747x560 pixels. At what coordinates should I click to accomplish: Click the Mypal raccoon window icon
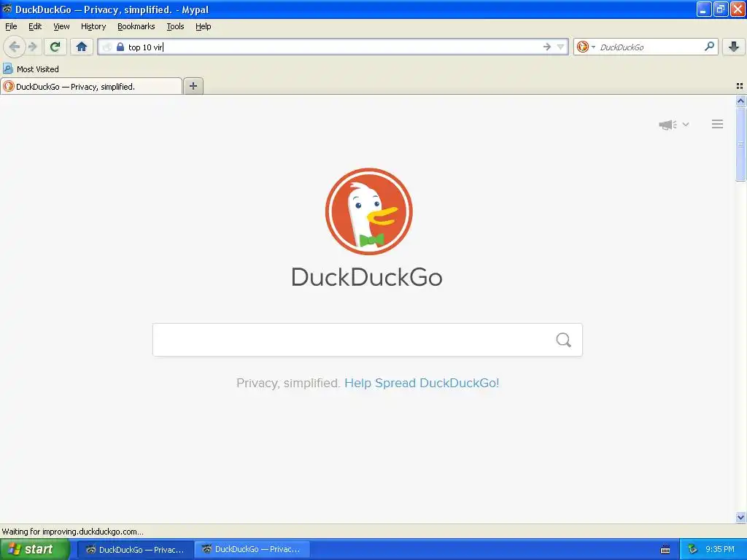point(7,9)
